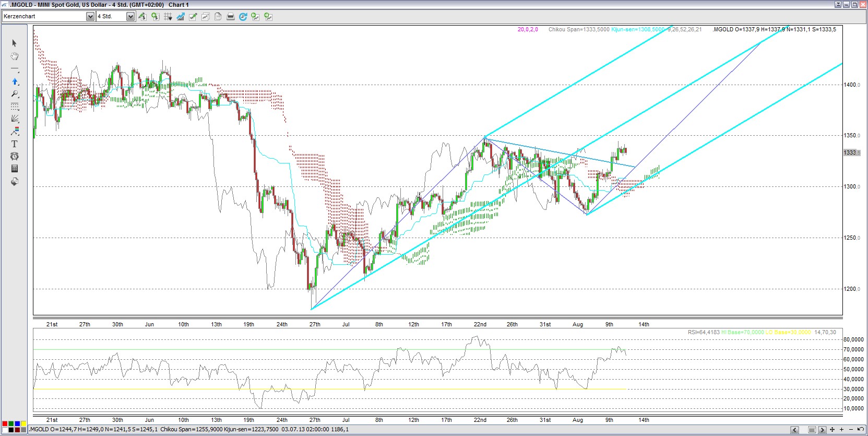This screenshot has height=436, width=868.
Task: Toggle the auto-refresh clock button
Action: [243, 17]
